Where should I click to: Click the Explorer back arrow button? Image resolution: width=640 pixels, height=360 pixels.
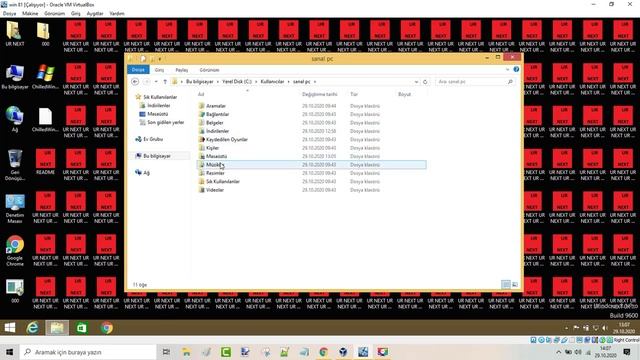pyautogui.click(x=135, y=82)
